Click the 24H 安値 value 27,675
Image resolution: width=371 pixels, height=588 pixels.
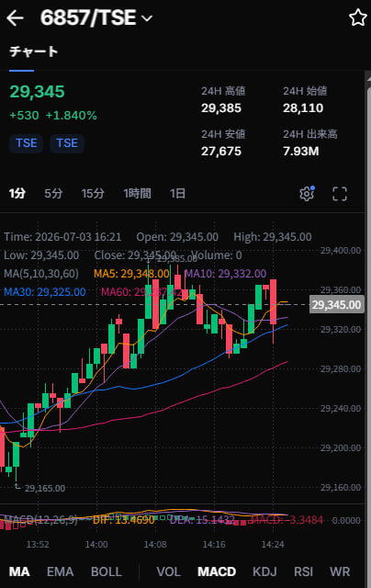pyautogui.click(x=221, y=151)
